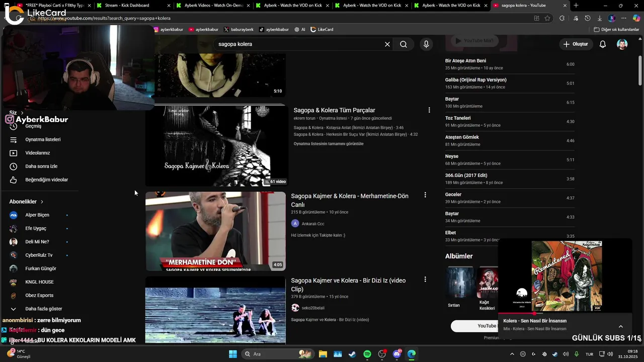Switch to FREE Playboi Carti tab

coord(53,6)
